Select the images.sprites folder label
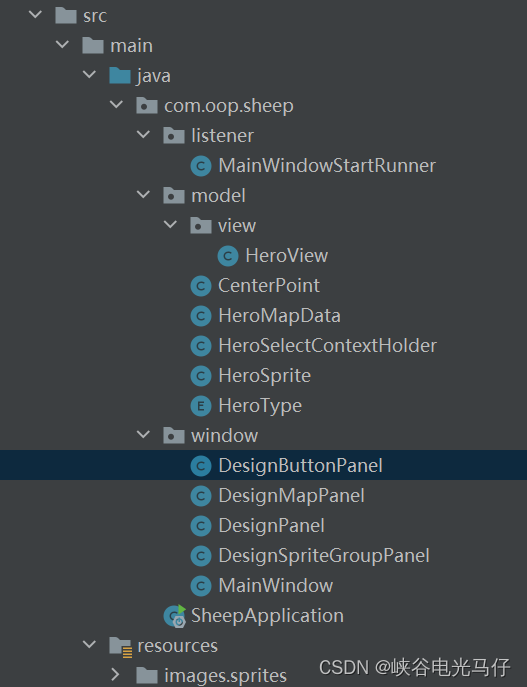The height and width of the screenshot is (687, 527). 226,676
